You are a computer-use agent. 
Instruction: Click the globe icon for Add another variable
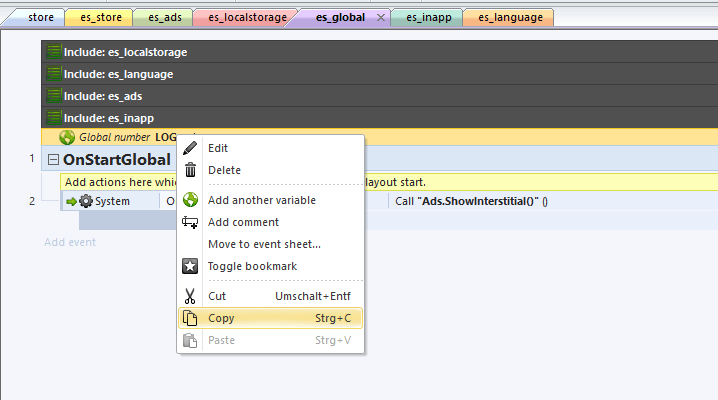click(x=190, y=200)
